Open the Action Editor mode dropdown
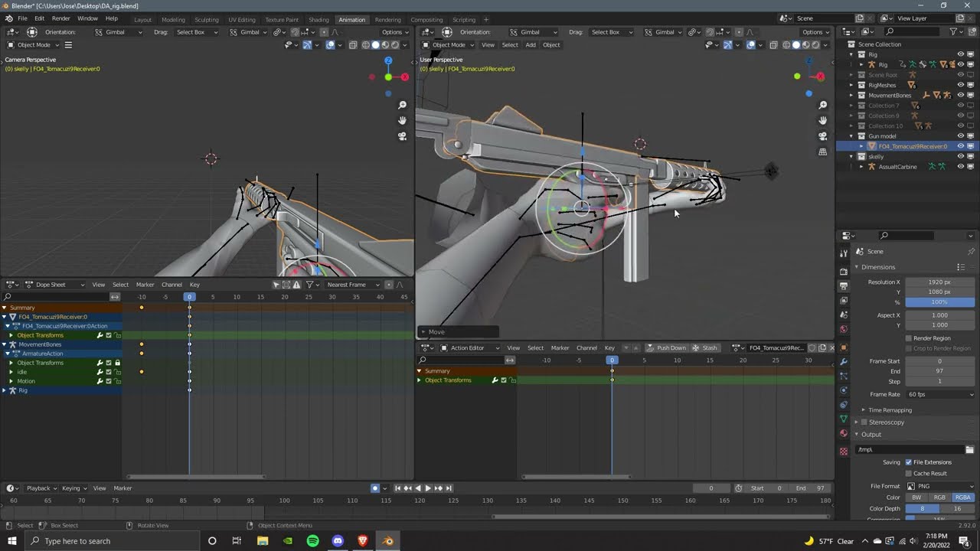Image resolution: width=980 pixels, height=551 pixels. click(x=470, y=348)
